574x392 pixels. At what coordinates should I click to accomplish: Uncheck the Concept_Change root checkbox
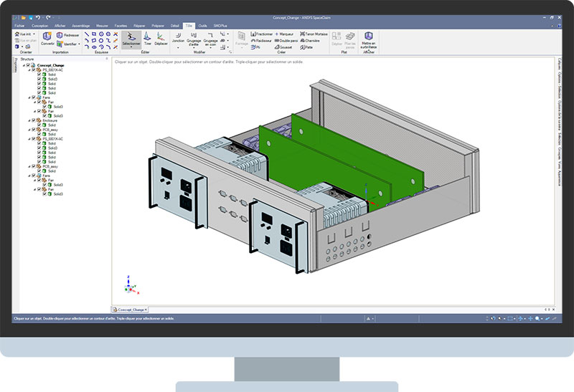pyautogui.click(x=28, y=65)
